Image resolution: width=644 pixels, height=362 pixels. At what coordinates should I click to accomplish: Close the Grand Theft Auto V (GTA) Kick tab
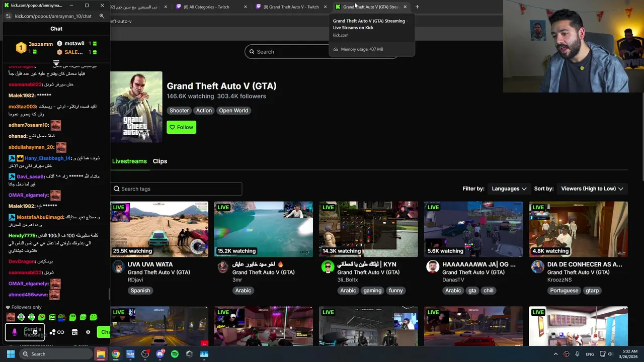pyautogui.click(x=405, y=7)
